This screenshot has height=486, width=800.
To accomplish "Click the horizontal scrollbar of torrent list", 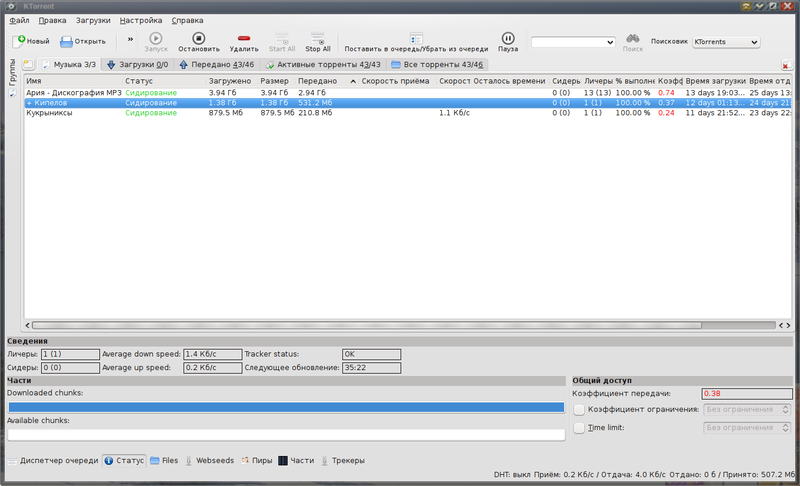I will coord(366,325).
